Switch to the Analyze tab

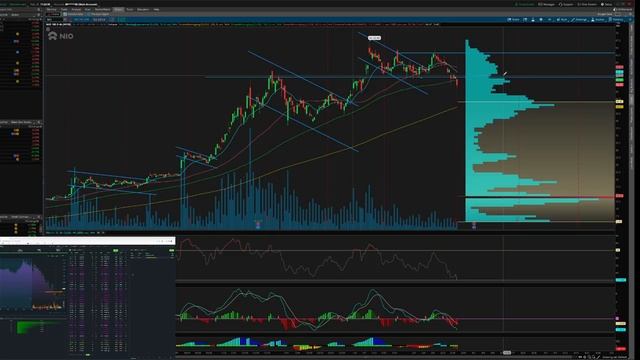pos(76,9)
